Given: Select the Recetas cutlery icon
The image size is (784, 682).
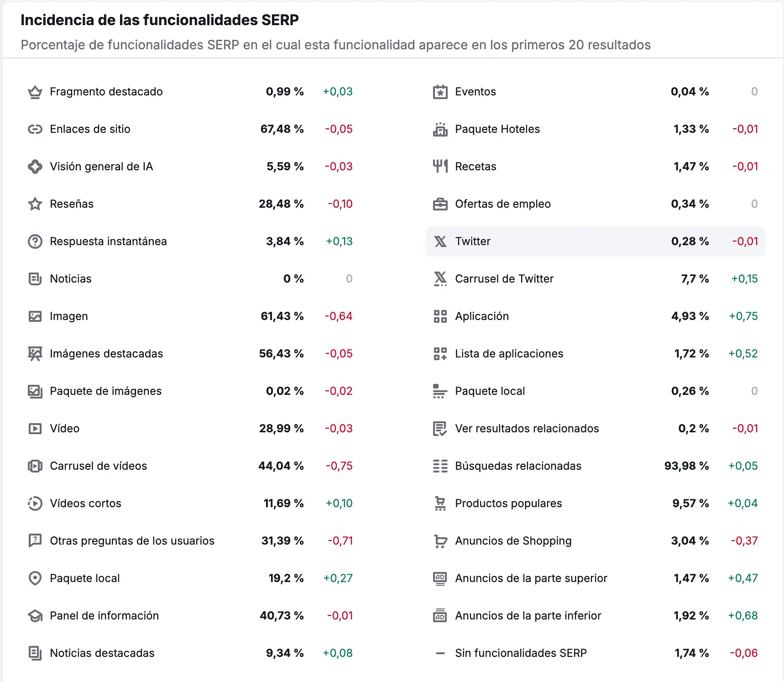Looking at the screenshot, I should (x=440, y=166).
